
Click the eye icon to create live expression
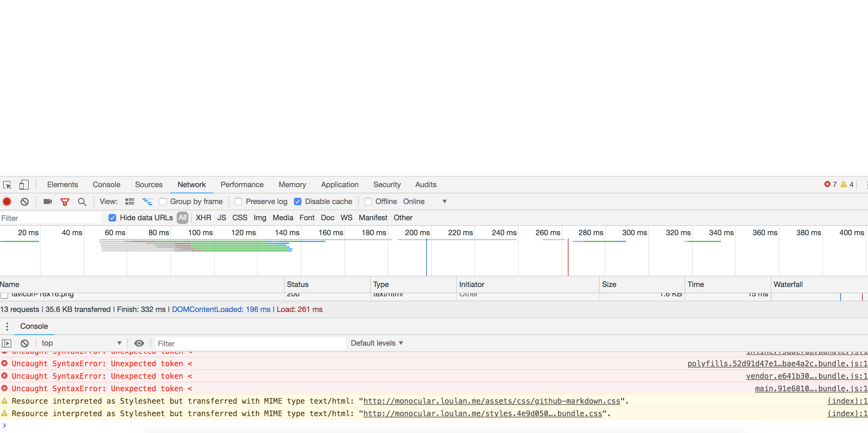139,343
